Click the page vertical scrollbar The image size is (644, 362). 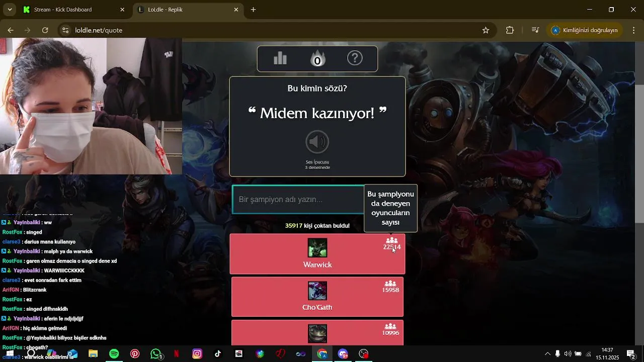pyautogui.click(x=639, y=153)
